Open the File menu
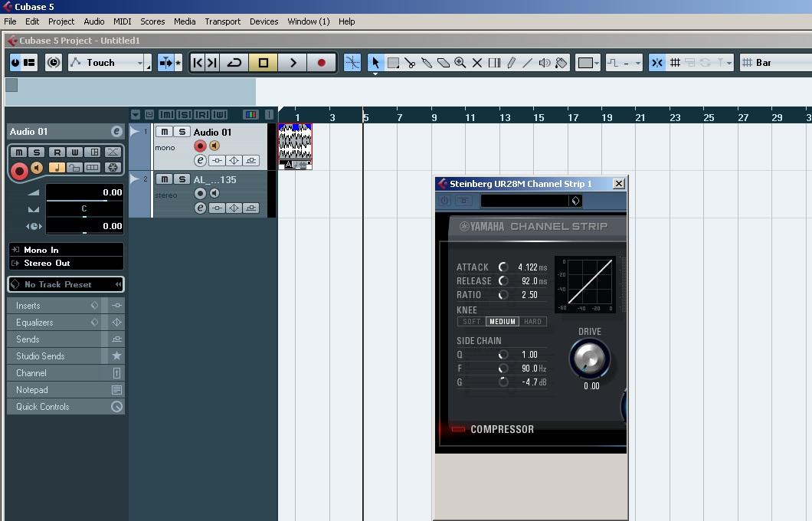 pos(11,21)
